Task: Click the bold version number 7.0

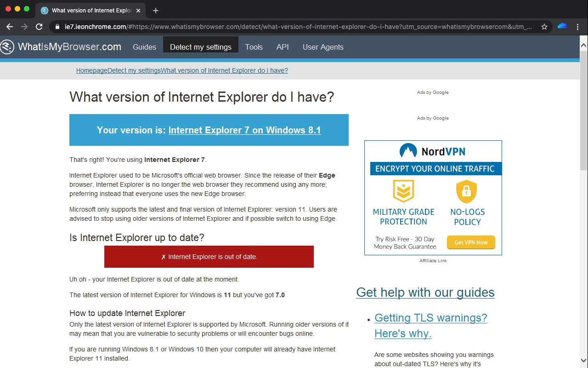Action: (280, 295)
